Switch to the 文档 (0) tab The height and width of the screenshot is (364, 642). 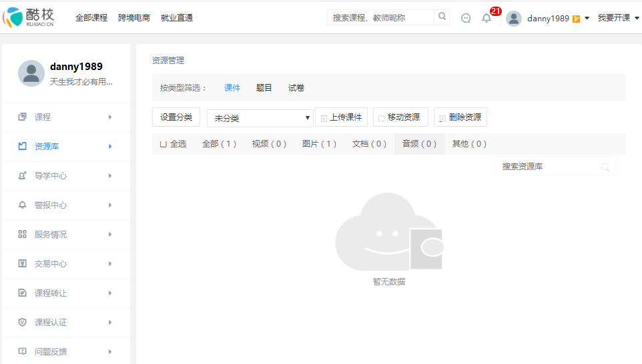[369, 144]
